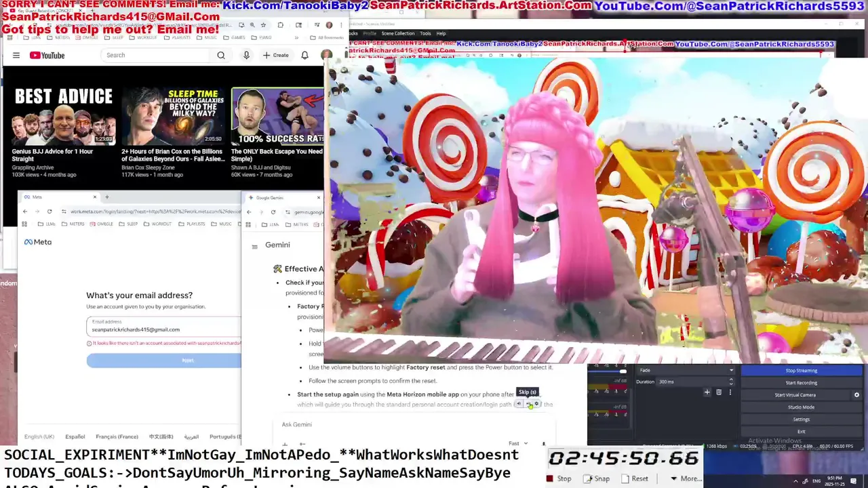This screenshot has width=868, height=488.
Task: Switch Meta language to Español
Action: 75,436
